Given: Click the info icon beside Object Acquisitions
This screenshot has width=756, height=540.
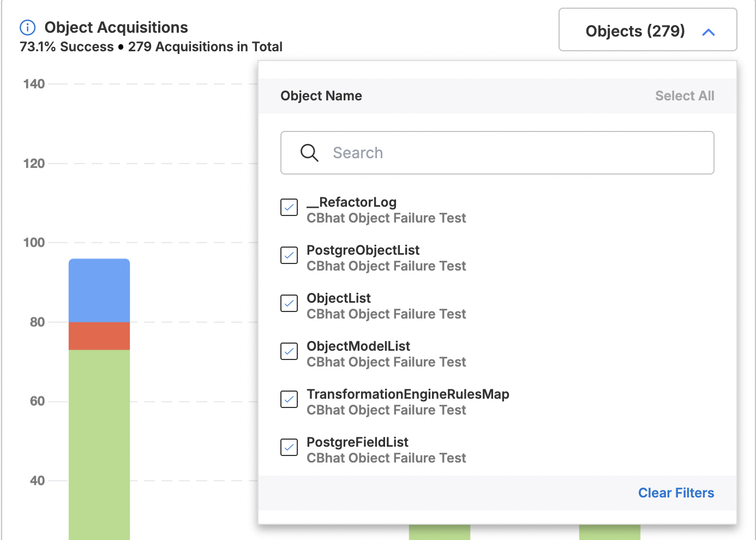Looking at the screenshot, I should (x=27, y=27).
